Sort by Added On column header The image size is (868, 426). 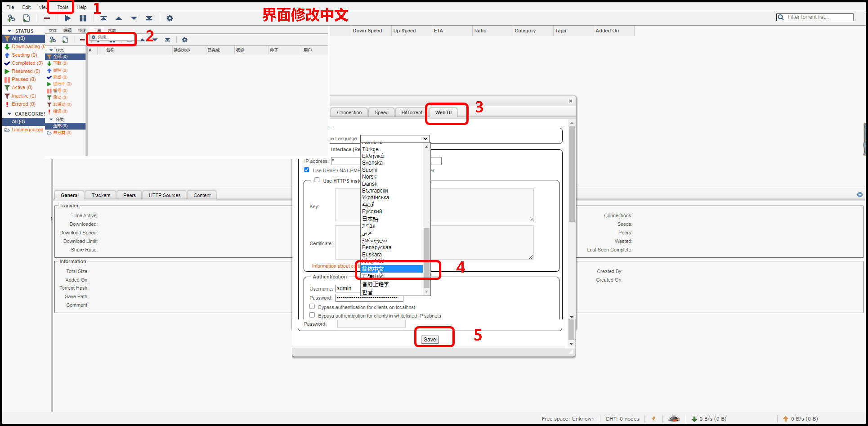(614, 31)
